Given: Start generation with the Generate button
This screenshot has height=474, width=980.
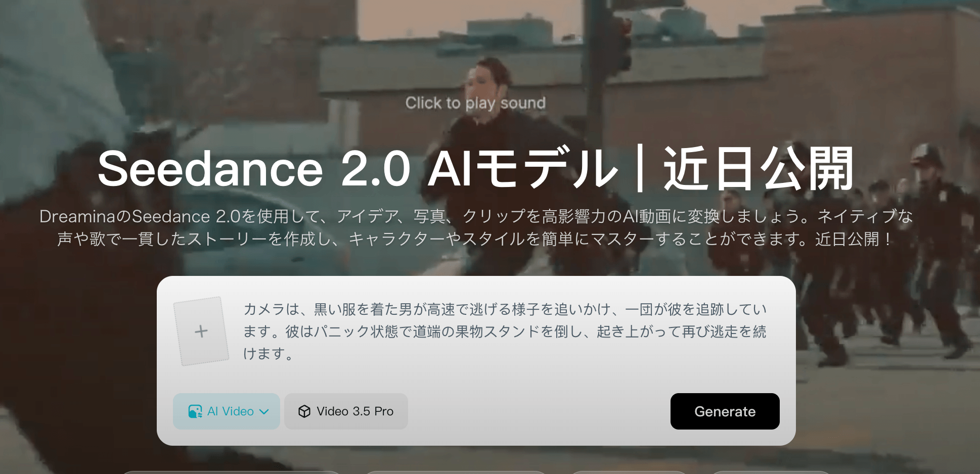Looking at the screenshot, I should coord(725,411).
